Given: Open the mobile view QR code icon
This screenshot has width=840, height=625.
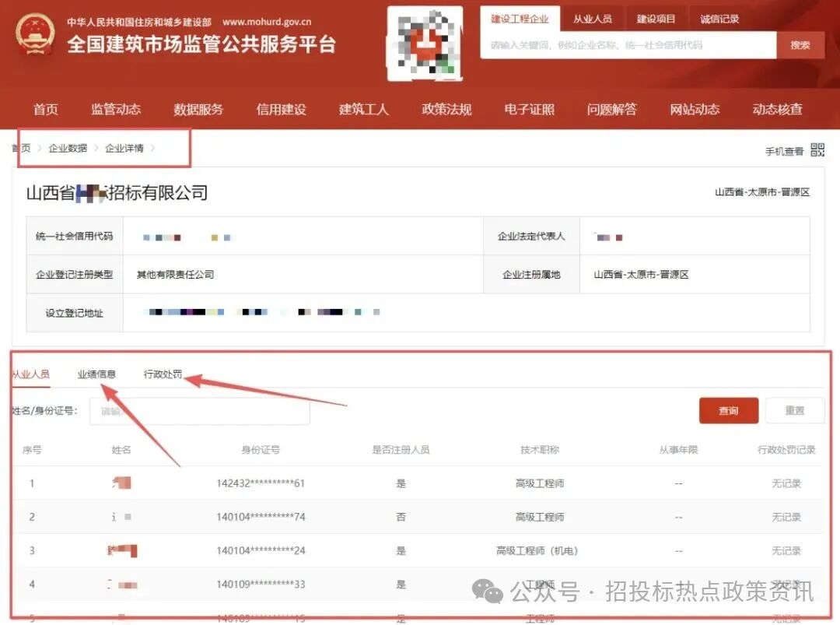Looking at the screenshot, I should (817, 149).
